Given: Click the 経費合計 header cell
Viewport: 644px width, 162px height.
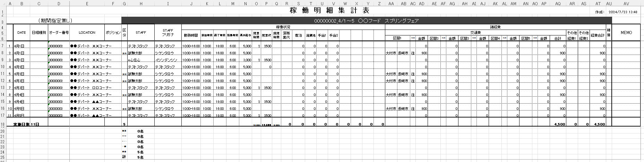Looking at the screenshot, I should click(598, 35).
